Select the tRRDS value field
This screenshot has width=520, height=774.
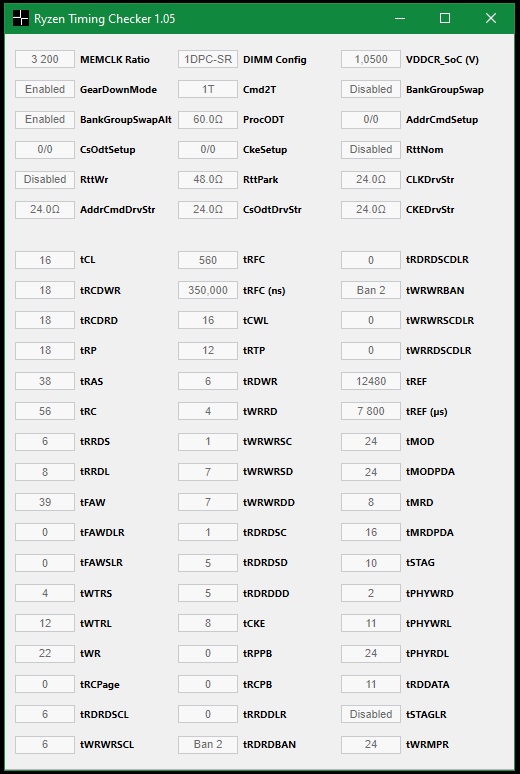coord(45,441)
